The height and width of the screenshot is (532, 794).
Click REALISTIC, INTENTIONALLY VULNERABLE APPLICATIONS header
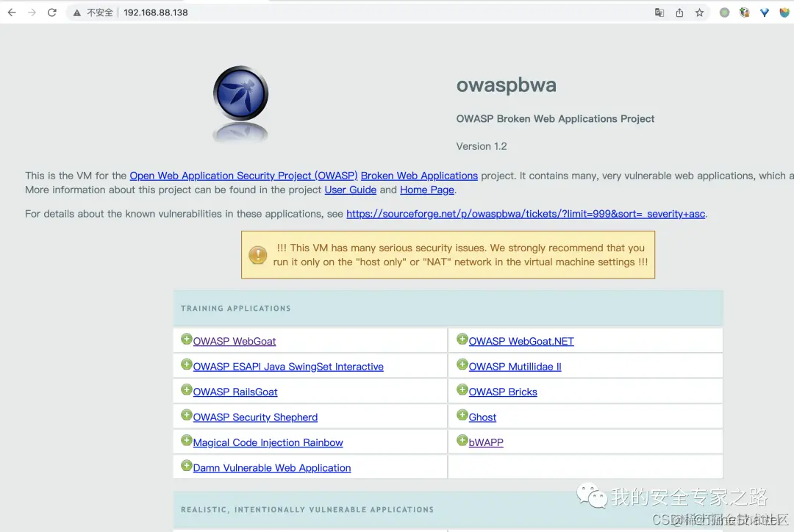coord(307,510)
